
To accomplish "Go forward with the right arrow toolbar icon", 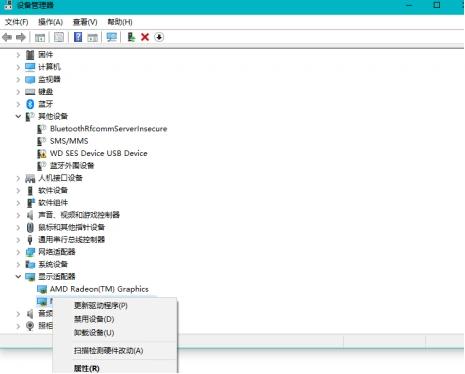I will click(21, 37).
